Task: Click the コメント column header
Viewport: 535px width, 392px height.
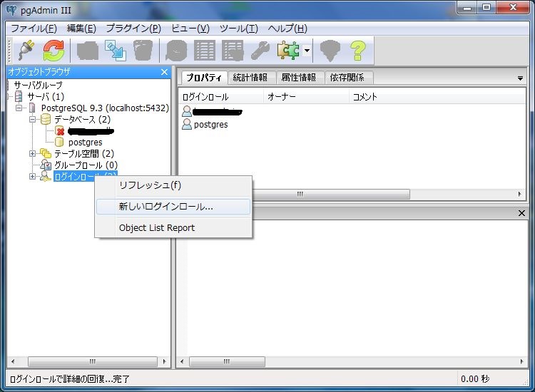Action: pyautogui.click(x=437, y=97)
